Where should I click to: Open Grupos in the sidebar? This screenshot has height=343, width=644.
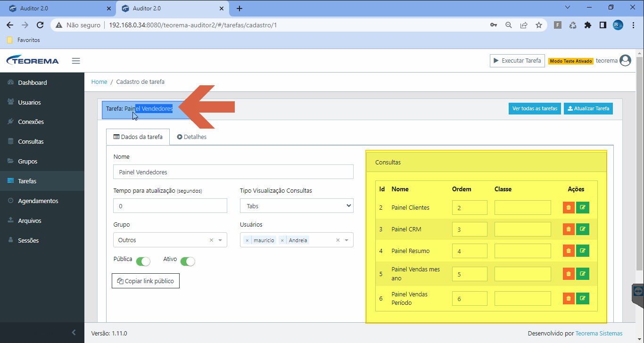42,161
